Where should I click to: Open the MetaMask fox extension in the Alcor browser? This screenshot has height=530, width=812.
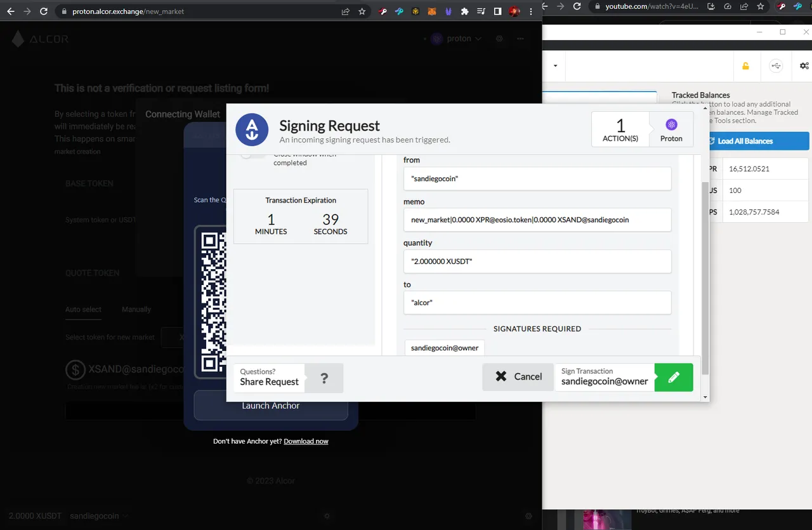tap(432, 11)
